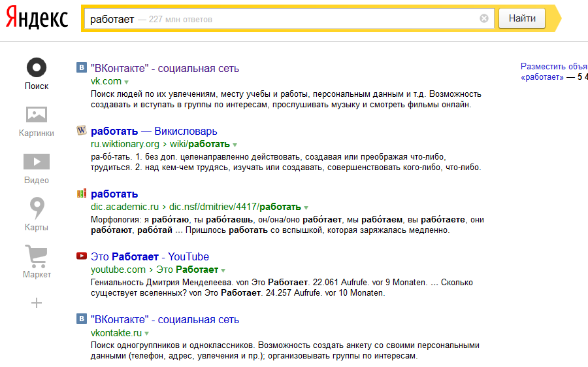Image resolution: width=588 pixels, height=367 pixels.
Task: Expand the dropdown arrow next to vk.com
Action: coord(127,82)
